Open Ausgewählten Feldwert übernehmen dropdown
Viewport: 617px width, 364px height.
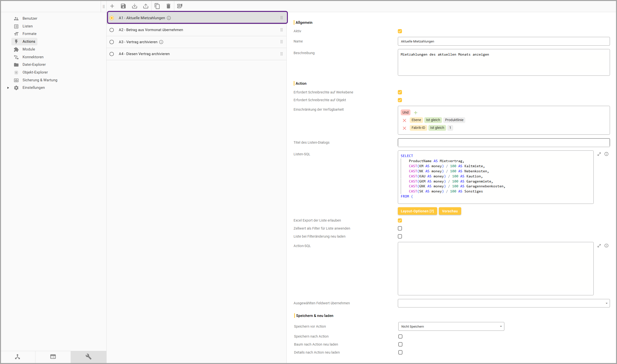(503, 303)
